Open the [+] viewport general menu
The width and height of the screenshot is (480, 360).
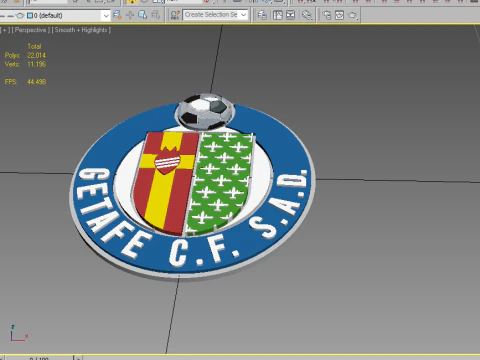(x=5, y=30)
